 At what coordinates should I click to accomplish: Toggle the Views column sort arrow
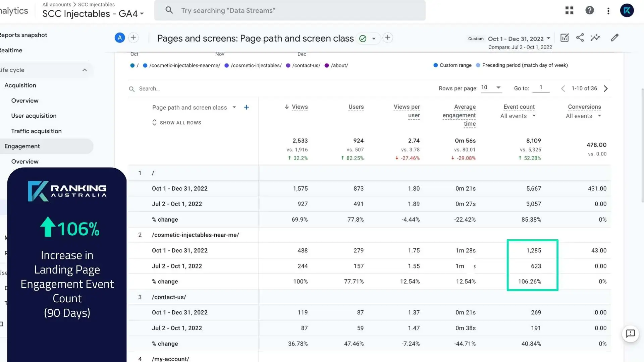[x=286, y=107]
